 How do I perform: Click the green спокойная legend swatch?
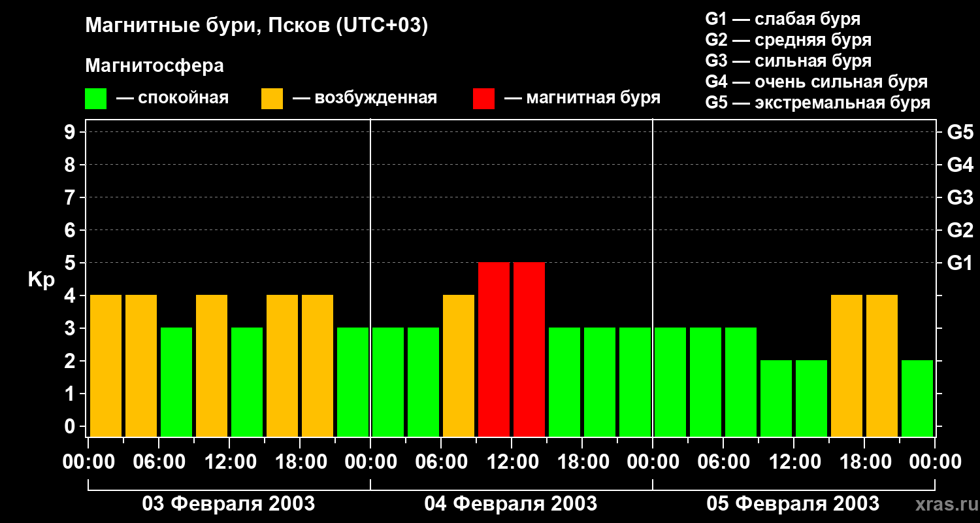click(96, 99)
